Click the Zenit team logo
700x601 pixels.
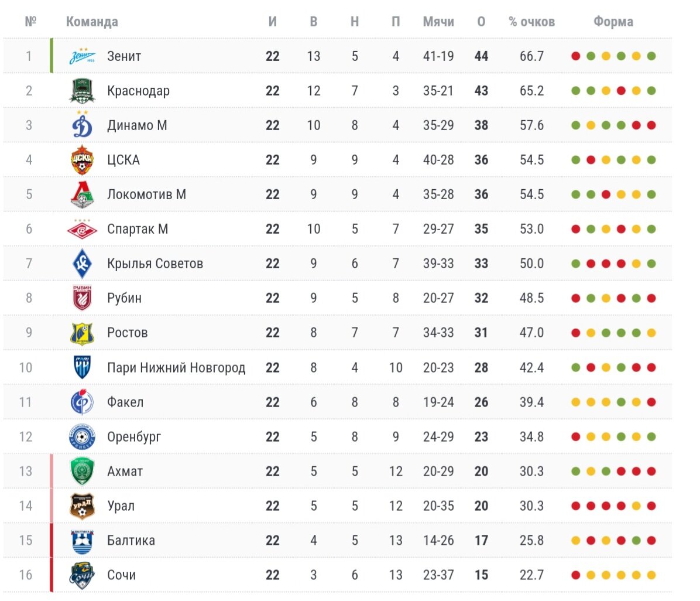tap(82, 56)
